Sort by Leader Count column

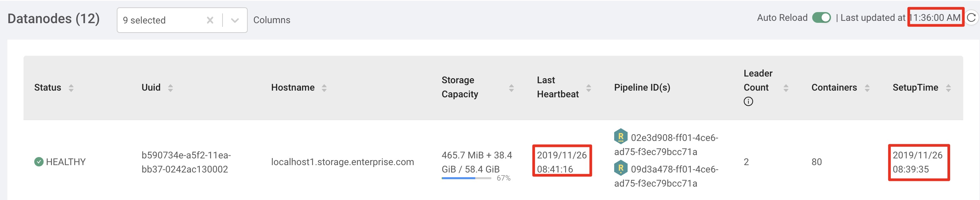click(x=786, y=88)
